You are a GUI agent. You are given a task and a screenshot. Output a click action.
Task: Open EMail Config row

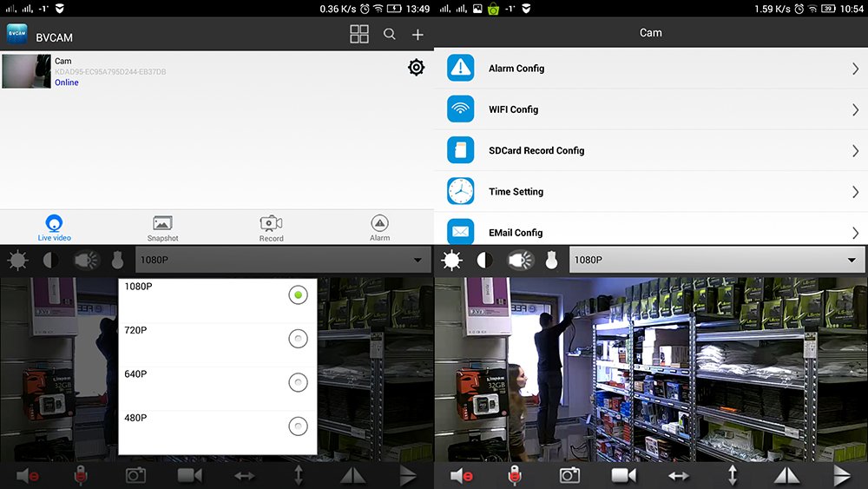(x=651, y=228)
